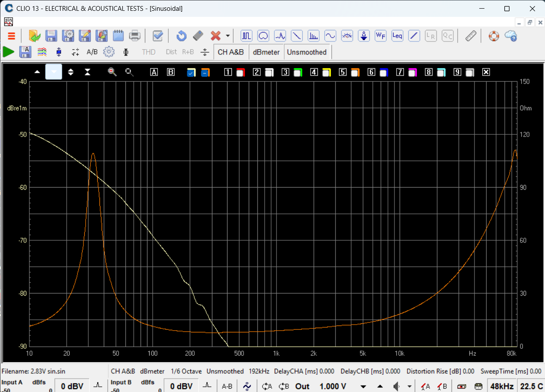Click the printer icon in the toolbar
Viewport: 545px width, 392px height.
click(135, 36)
